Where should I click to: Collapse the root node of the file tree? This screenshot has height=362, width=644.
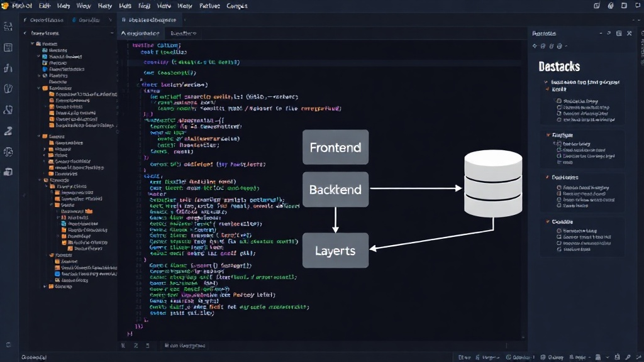click(33, 44)
